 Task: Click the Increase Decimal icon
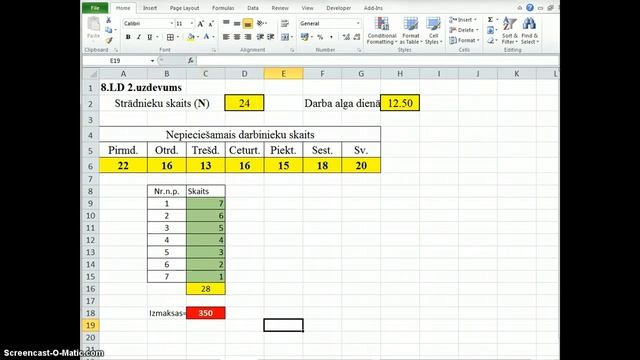click(346, 37)
